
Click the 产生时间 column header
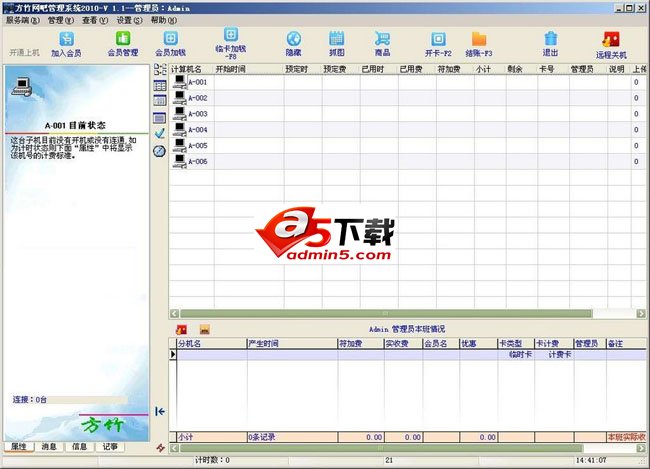tap(292, 343)
